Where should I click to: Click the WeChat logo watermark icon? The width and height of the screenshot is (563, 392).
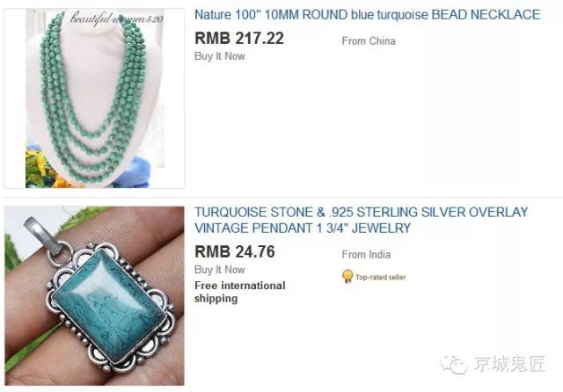pyautogui.click(x=454, y=365)
